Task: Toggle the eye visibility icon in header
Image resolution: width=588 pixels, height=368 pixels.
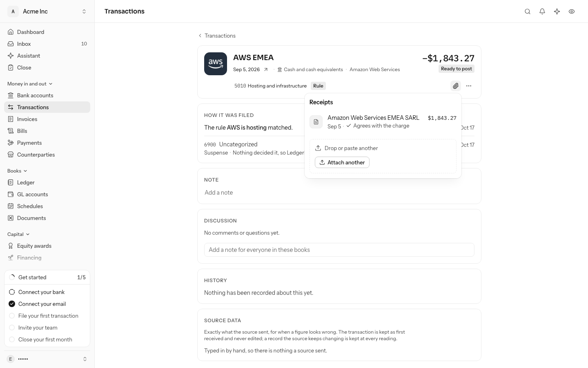Action: [572, 11]
